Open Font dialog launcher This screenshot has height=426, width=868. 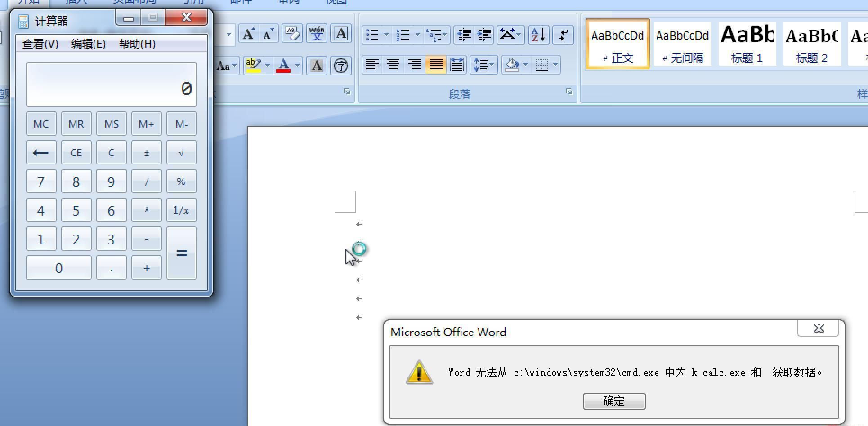(347, 92)
